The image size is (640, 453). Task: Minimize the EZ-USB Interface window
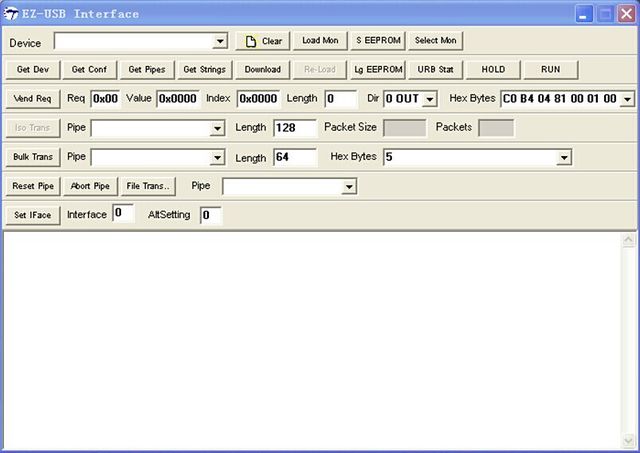(584, 14)
